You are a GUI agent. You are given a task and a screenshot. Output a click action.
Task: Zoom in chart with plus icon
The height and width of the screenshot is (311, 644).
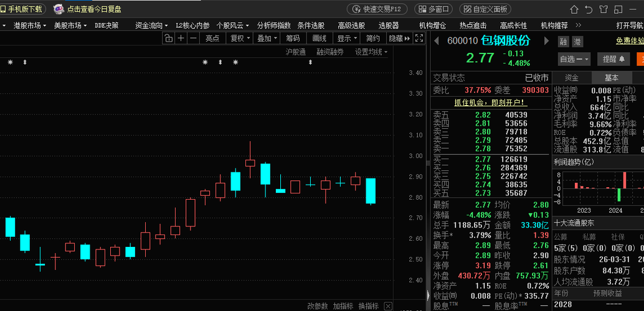pos(181,39)
